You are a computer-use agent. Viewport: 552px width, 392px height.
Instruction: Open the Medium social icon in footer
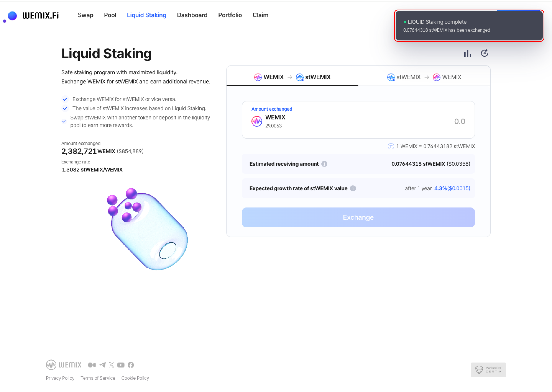point(92,365)
